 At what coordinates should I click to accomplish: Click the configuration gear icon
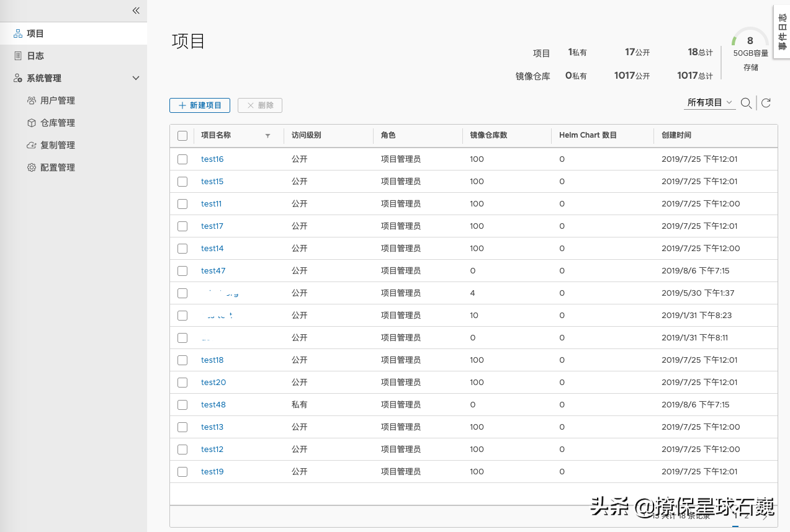coord(32,167)
